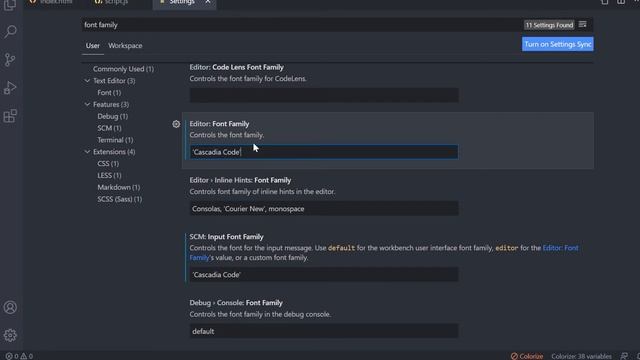Click the errors and warnings status indicator
The height and width of the screenshot is (360, 640).
pos(19,356)
